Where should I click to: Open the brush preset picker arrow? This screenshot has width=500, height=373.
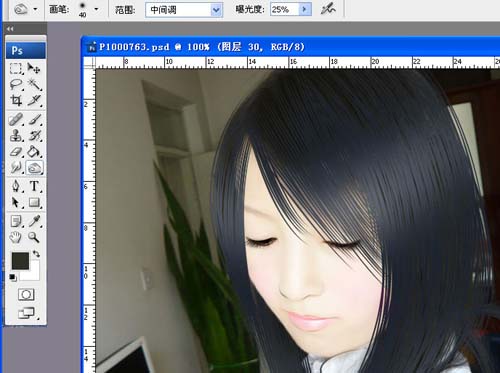[x=96, y=9]
